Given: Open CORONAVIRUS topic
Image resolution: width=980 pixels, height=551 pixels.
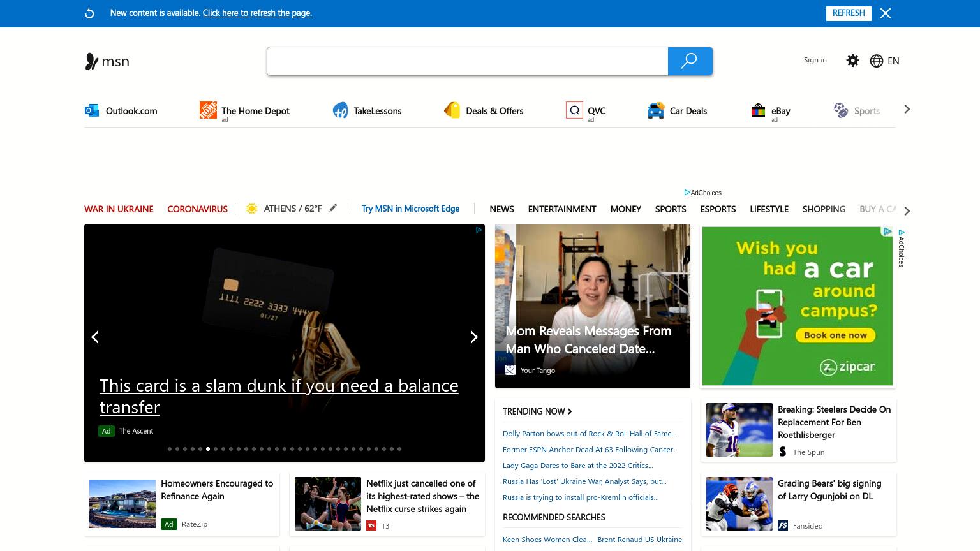Looking at the screenshot, I should [197, 209].
